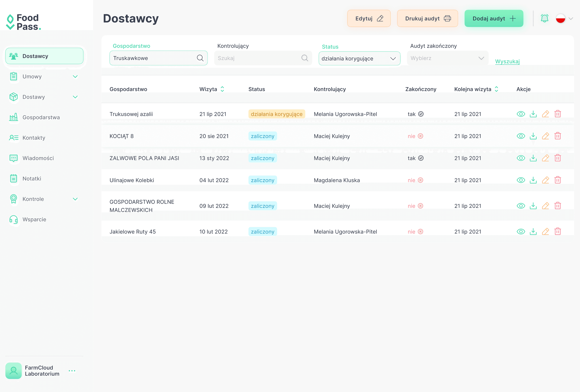Open the Status filter dropdown
The width and height of the screenshot is (580, 392).
coord(359,59)
